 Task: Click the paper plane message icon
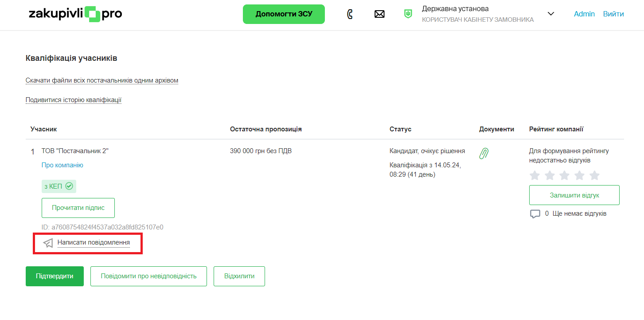tap(48, 243)
